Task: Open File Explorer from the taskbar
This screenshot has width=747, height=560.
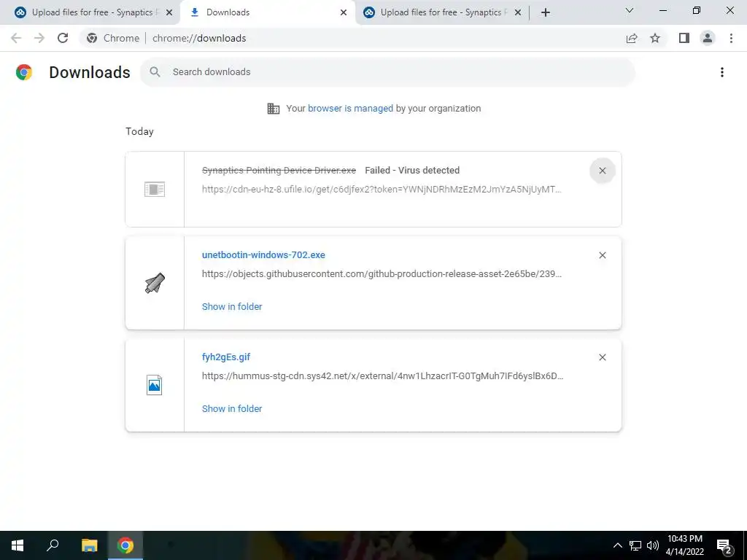Action: coord(89,545)
